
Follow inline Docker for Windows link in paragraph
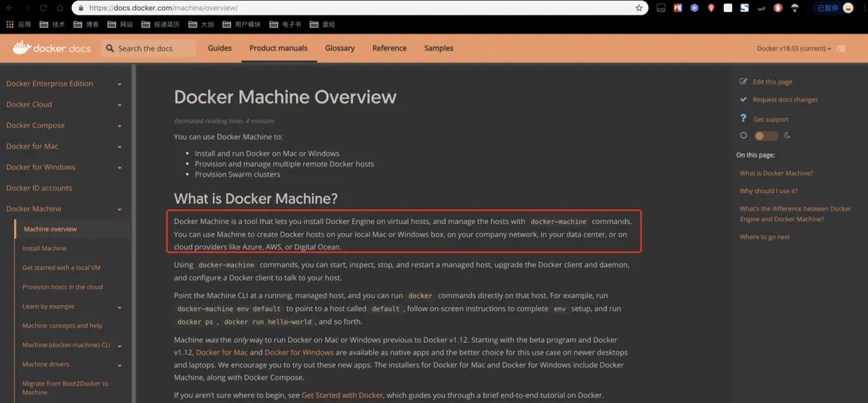pos(299,352)
